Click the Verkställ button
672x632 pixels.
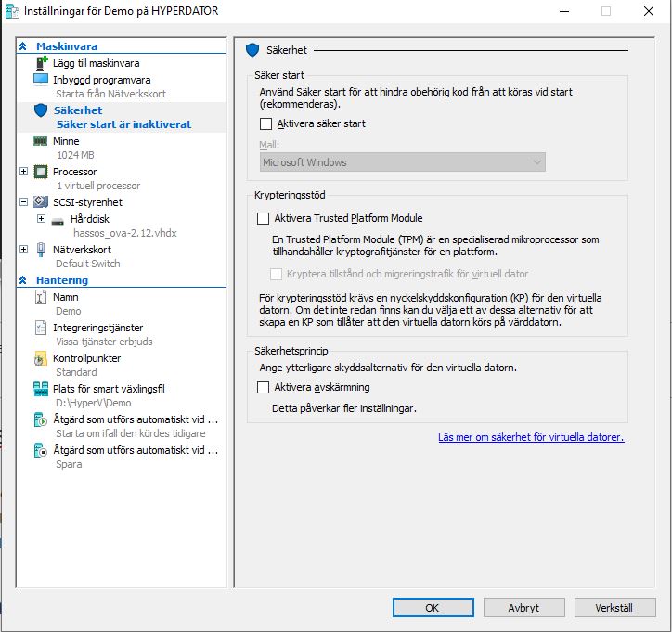(614, 608)
